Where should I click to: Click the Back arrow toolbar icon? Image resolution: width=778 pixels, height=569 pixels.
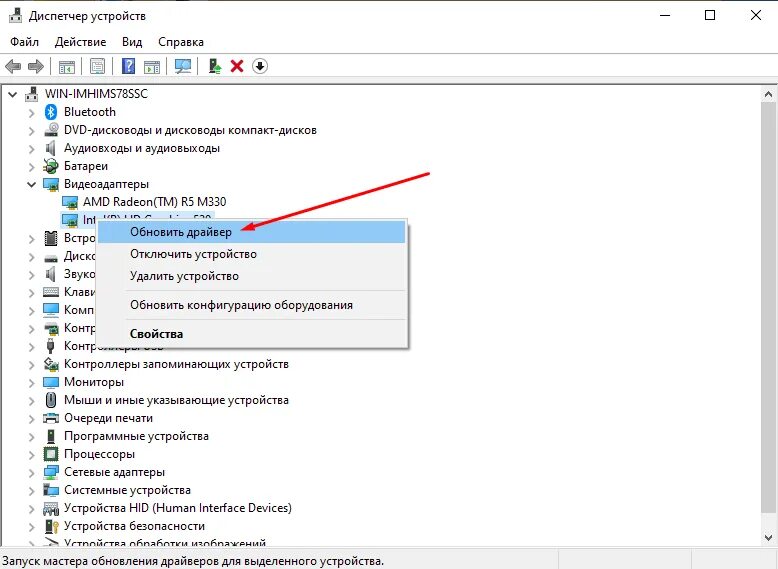(x=13, y=66)
